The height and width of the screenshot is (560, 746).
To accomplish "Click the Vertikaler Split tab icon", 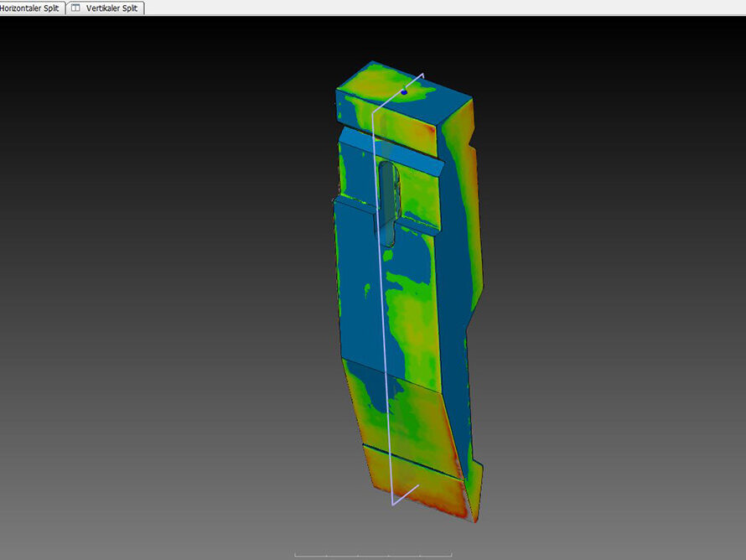I will [x=75, y=8].
